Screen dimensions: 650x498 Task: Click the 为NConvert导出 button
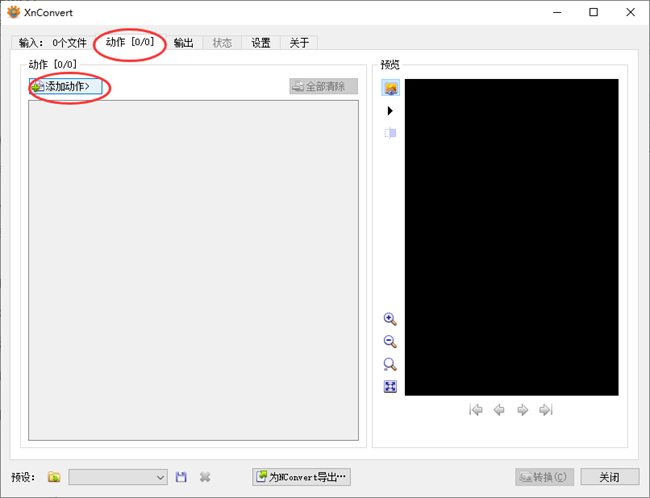[x=302, y=478]
